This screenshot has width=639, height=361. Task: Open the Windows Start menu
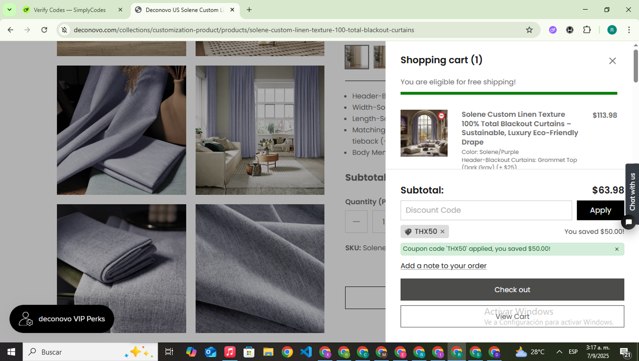point(11,352)
